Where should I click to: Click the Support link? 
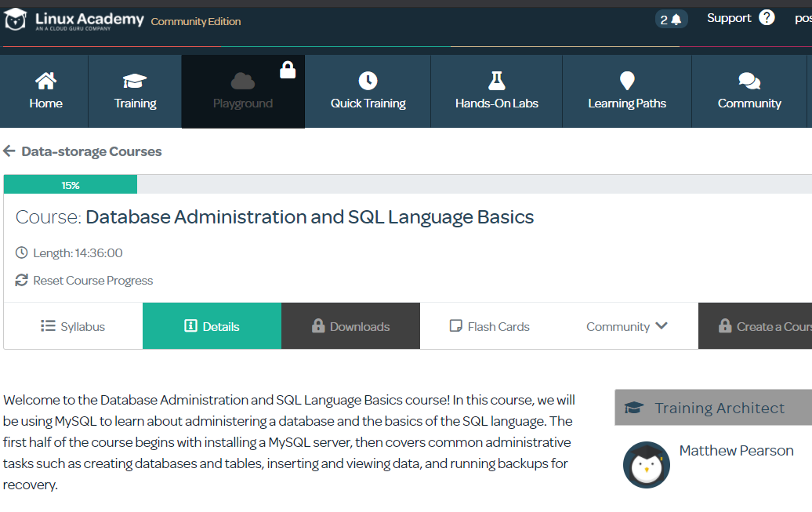[729, 18]
